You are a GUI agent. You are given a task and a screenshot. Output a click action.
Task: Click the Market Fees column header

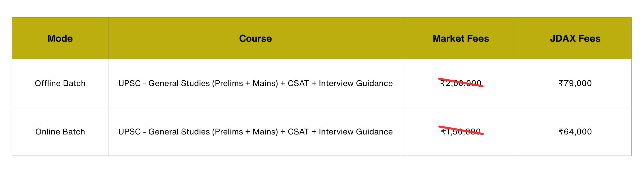461,39
